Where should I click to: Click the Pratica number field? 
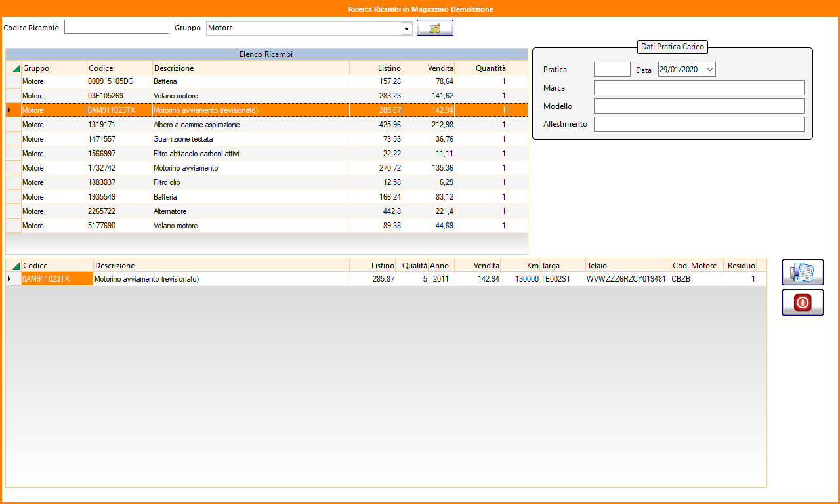[x=612, y=70]
